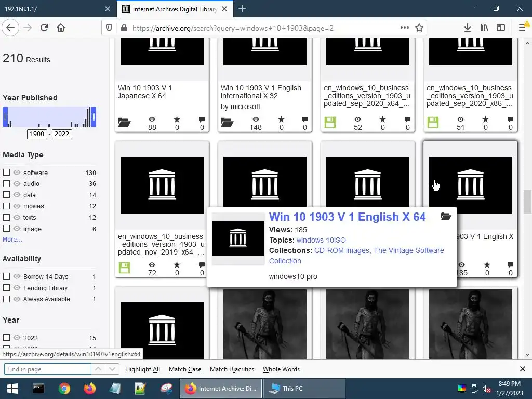Toggle eye icon next to Always Available
This screenshot has width=532, height=399.
click(x=17, y=299)
